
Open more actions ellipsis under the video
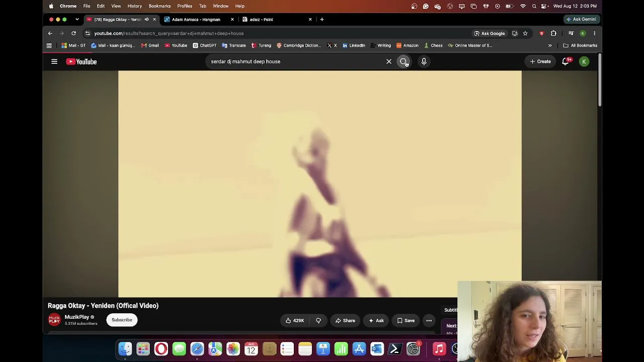tap(429, 320)
